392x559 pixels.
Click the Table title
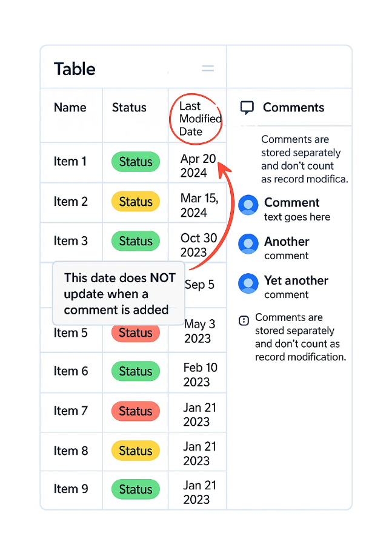75,68
